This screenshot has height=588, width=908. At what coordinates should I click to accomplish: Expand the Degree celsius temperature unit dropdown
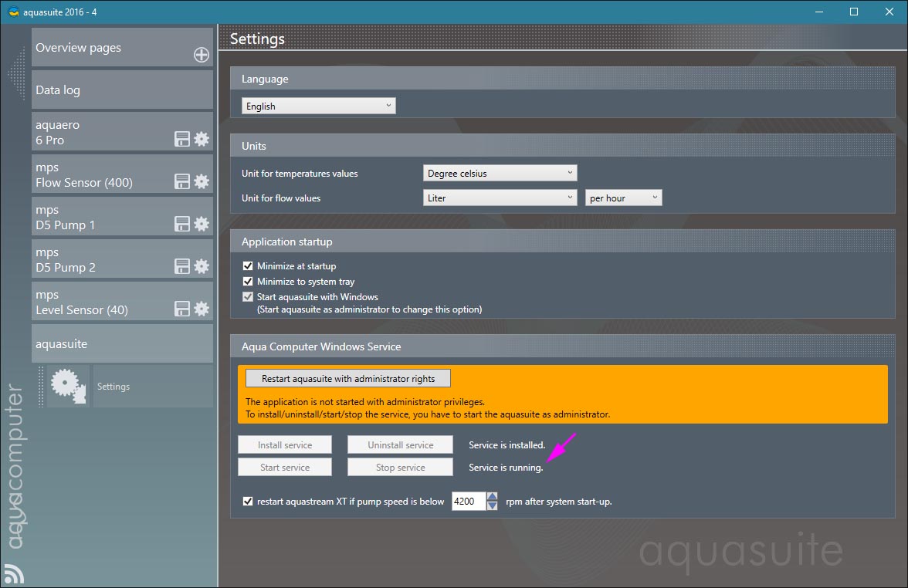coord(500,173)
